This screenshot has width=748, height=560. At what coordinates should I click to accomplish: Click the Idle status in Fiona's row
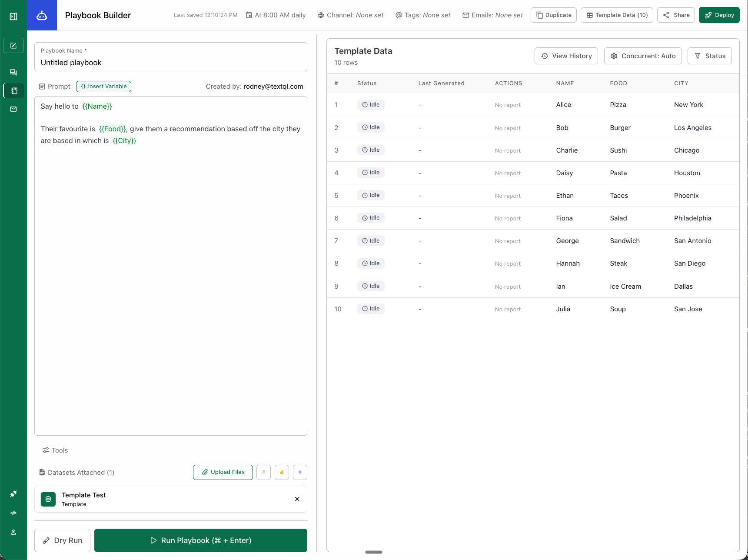tap(371, 218)
